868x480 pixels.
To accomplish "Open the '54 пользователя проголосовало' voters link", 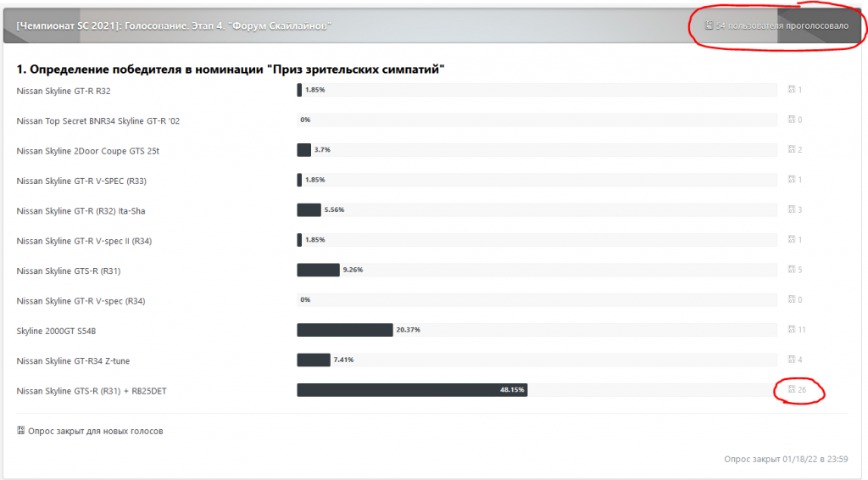I will click(x=782, y=25).
